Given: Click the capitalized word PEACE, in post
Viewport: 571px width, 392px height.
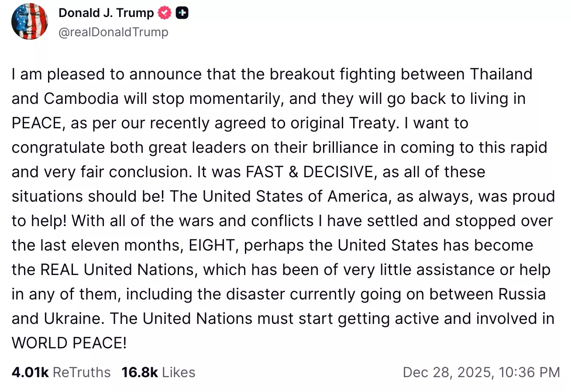Looking at the screenshot, I should click(x=38, y=123).
